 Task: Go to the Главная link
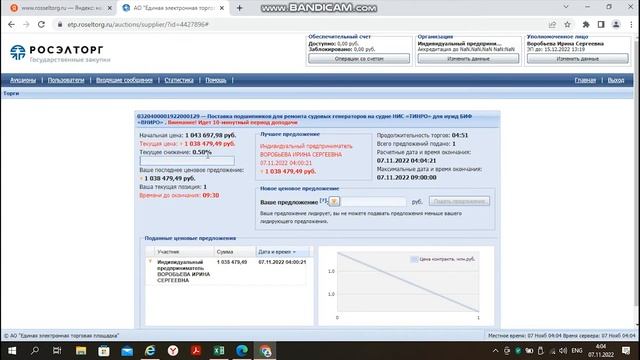(585, 80)
